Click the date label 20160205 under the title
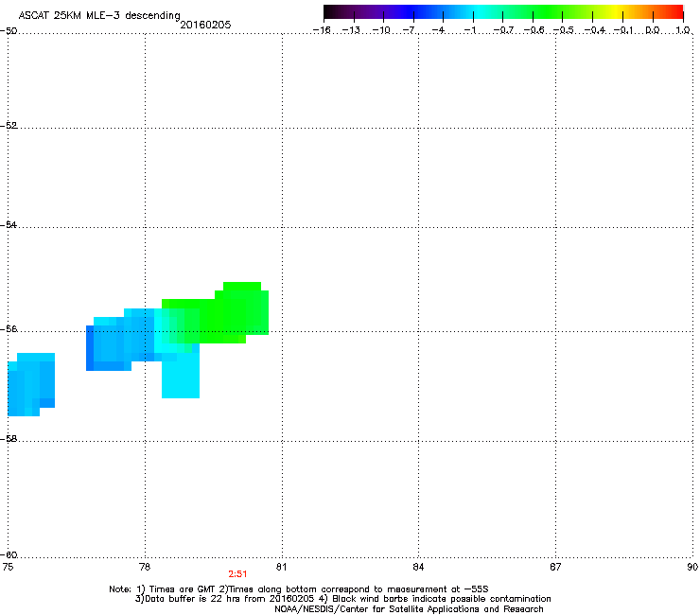The width and height of the screenshot is (700, 615). click(205, 25)
